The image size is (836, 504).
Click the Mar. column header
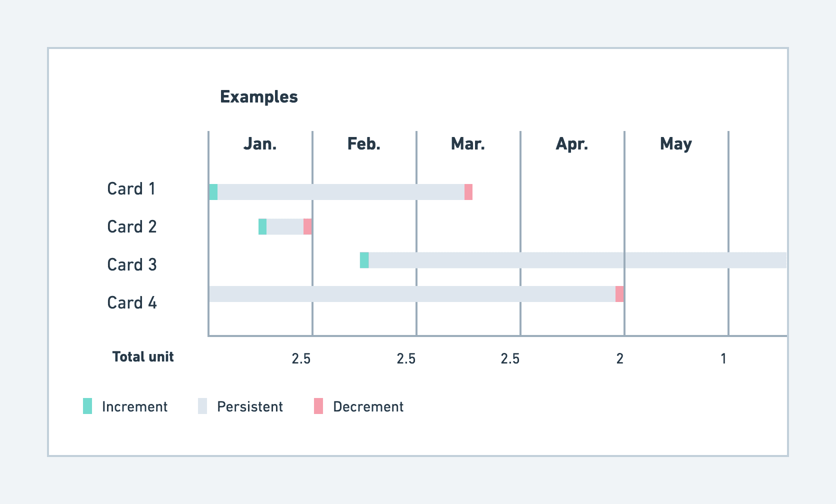[468, 144]
